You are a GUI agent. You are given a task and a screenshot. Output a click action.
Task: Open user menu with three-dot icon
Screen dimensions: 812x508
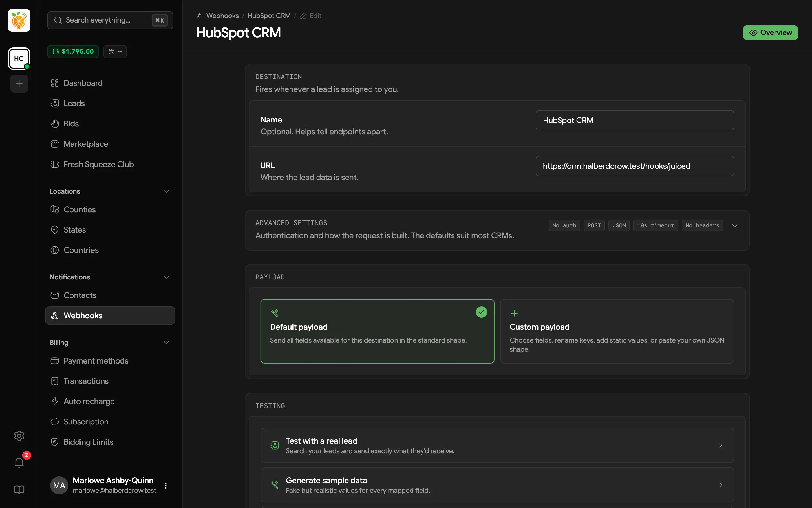pos(166,485)
